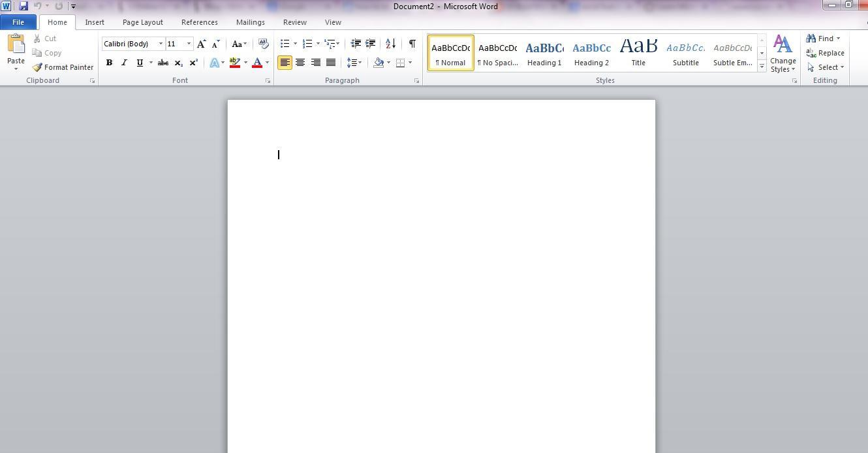The width and height of the screenshot is (868, 453).
Task: Show paragraph marks with pilcrow icon
Action: click(x=412, y=44)
